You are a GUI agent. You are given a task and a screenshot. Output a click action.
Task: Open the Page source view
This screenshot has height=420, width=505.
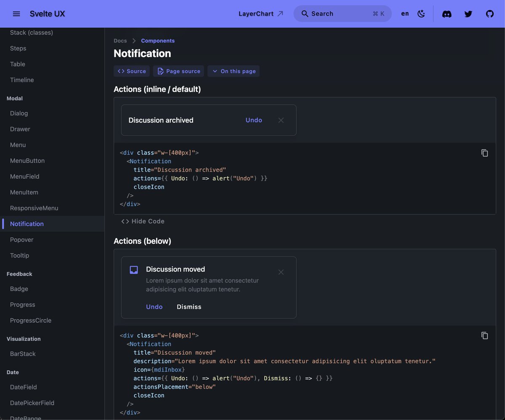(178, 71)
